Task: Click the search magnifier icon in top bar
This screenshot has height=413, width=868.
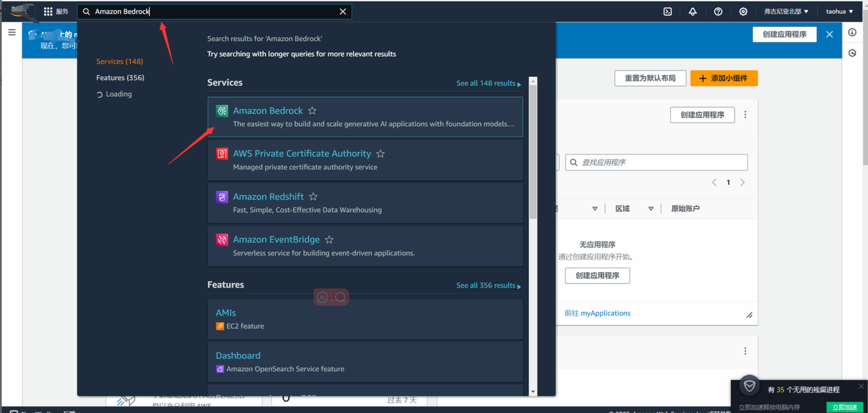Action: click(86, 11)
